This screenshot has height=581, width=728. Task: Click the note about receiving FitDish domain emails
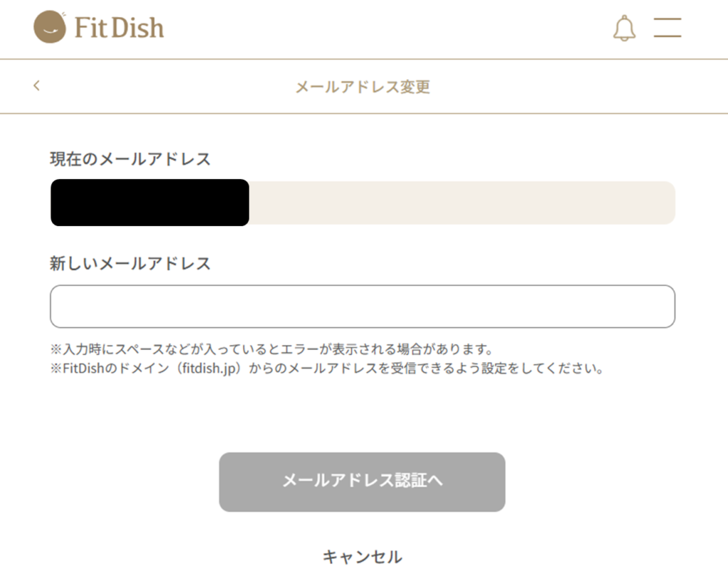coord(326,369)
